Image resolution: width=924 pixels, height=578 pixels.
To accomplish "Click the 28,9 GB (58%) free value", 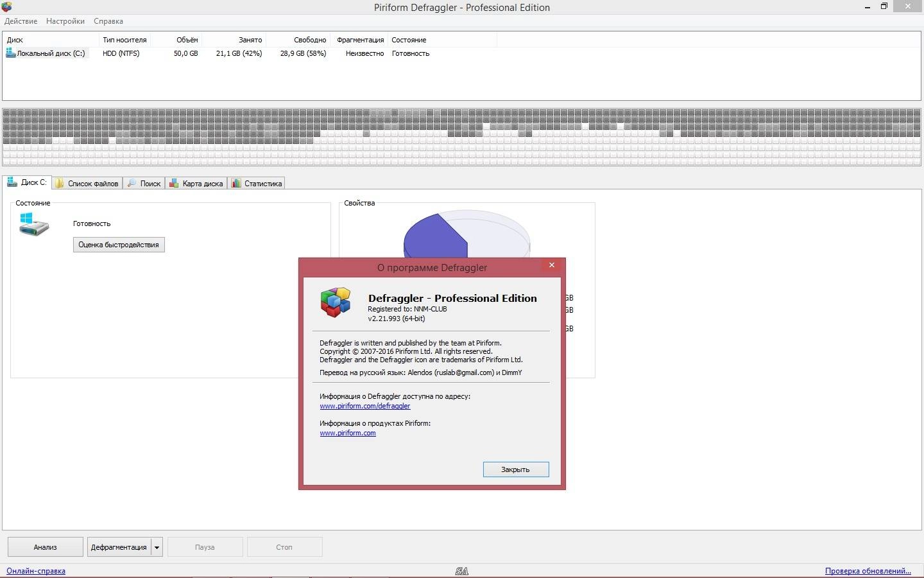I will (303, 53).
